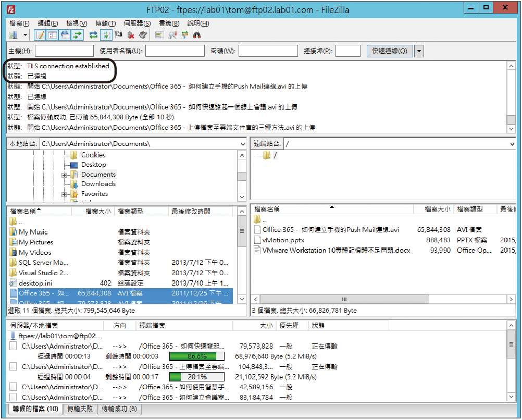Click the 20.1% transfer progress bar
Screen dimensions: 522x420
197,377
